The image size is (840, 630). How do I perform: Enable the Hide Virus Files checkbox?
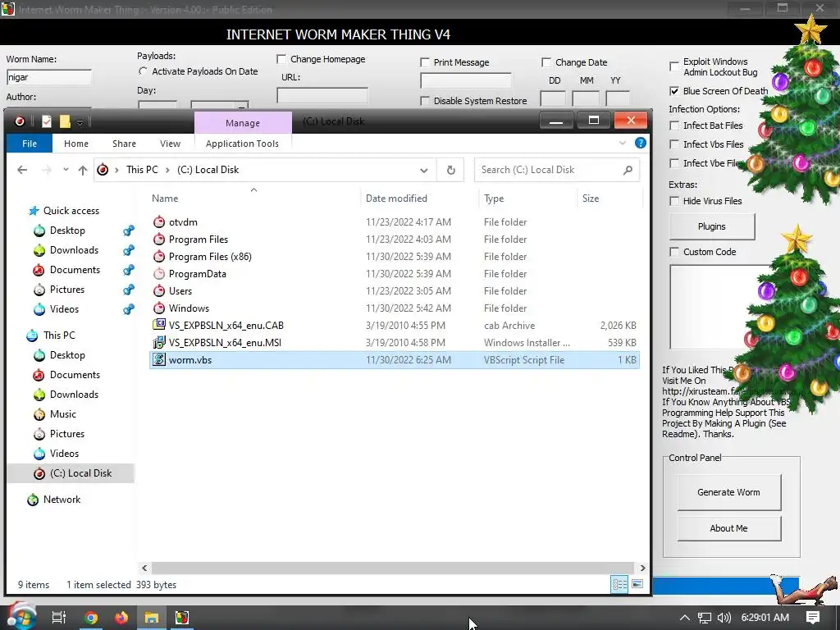[x=674, y=201]
